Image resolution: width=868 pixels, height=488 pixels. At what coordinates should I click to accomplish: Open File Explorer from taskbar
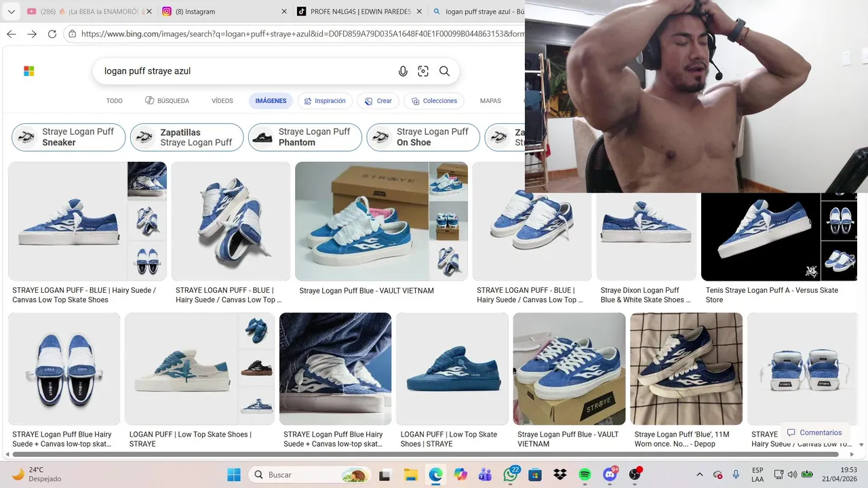(x=410, y=474)
